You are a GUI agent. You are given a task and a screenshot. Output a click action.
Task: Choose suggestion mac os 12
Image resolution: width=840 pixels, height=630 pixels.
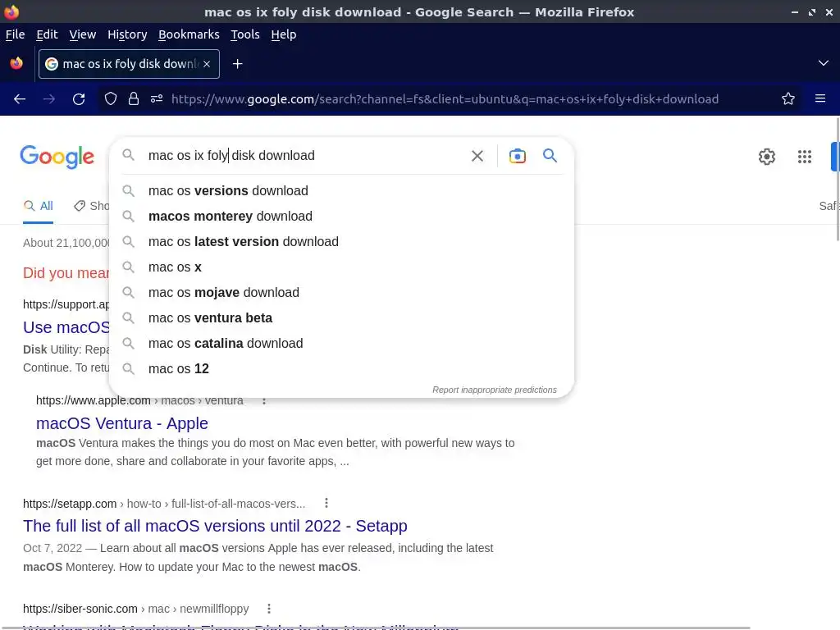click(x=342, y=369)
